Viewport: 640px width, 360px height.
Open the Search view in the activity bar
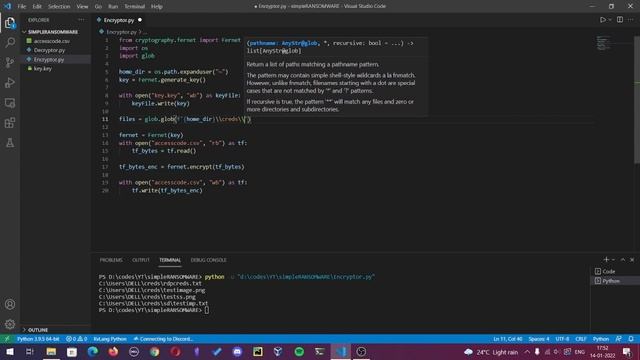[10, 42]
